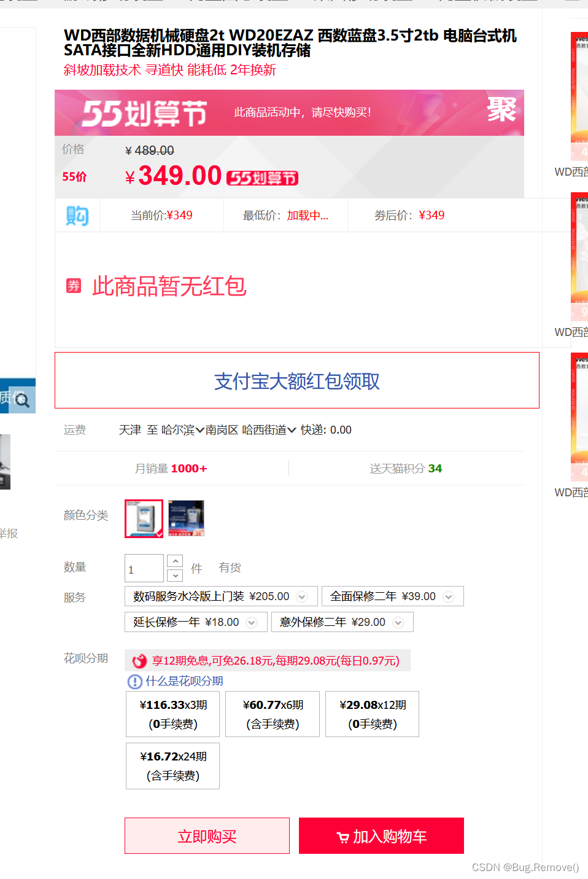
Task: Click the 加入购物车 add to cart button
Action: (381, 836)
